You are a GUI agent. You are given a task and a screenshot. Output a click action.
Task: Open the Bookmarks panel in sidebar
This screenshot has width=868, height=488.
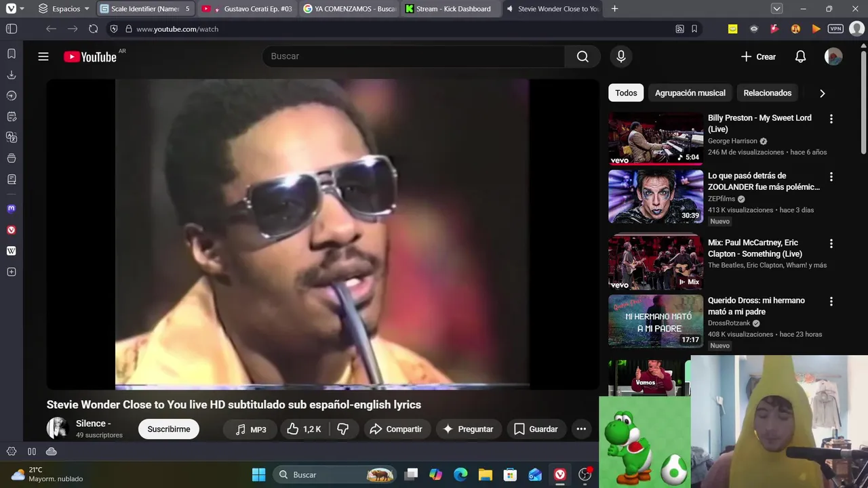[x=12, y=54]
